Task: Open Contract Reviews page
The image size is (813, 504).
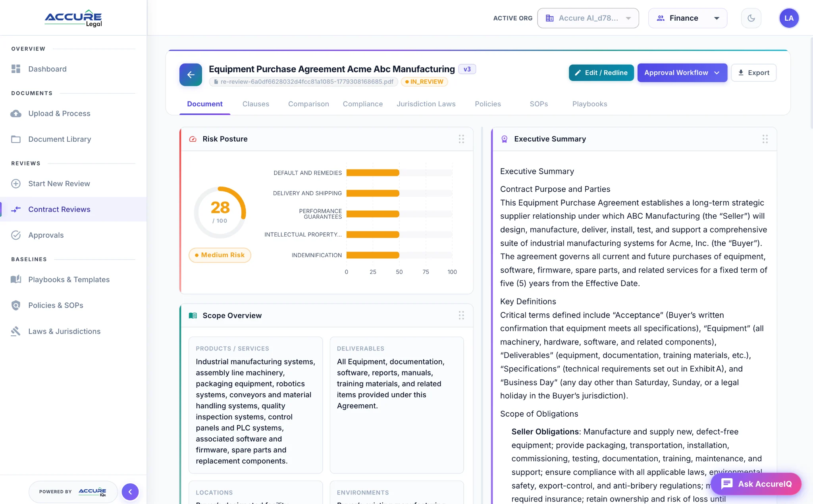Action: tap(73, 210)
